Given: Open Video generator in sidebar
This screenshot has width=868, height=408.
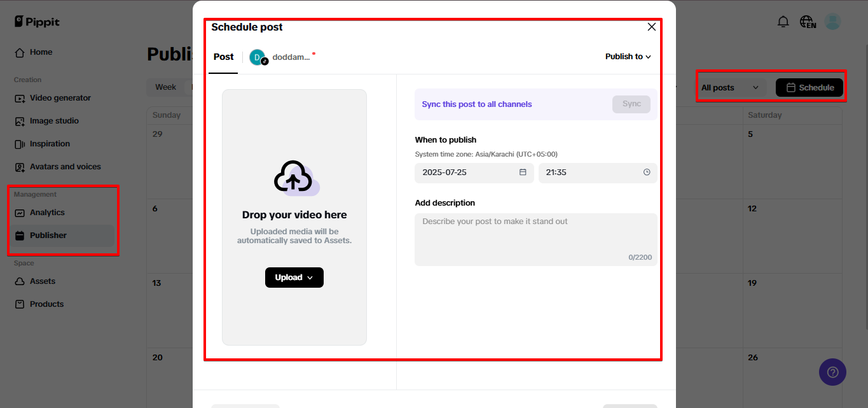Looking at the screenshot, I should coord(60,98).
